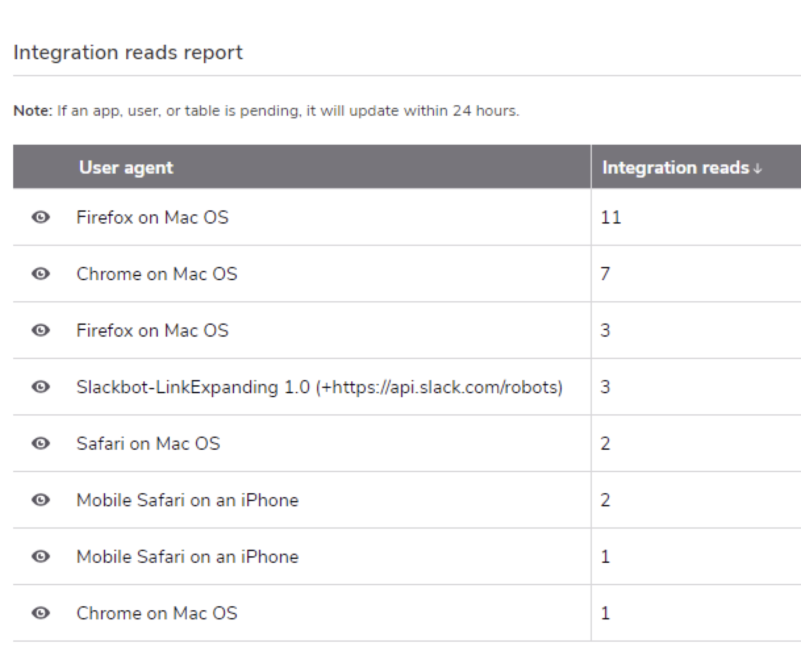Screen dimensions: 801x672
Task: Select Mobile Safari on an iPhone with 2 reads
Action: pos(187,500)
